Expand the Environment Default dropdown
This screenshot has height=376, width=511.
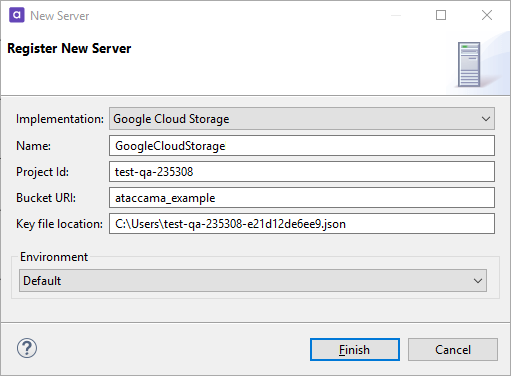click(x=253, y=281)
